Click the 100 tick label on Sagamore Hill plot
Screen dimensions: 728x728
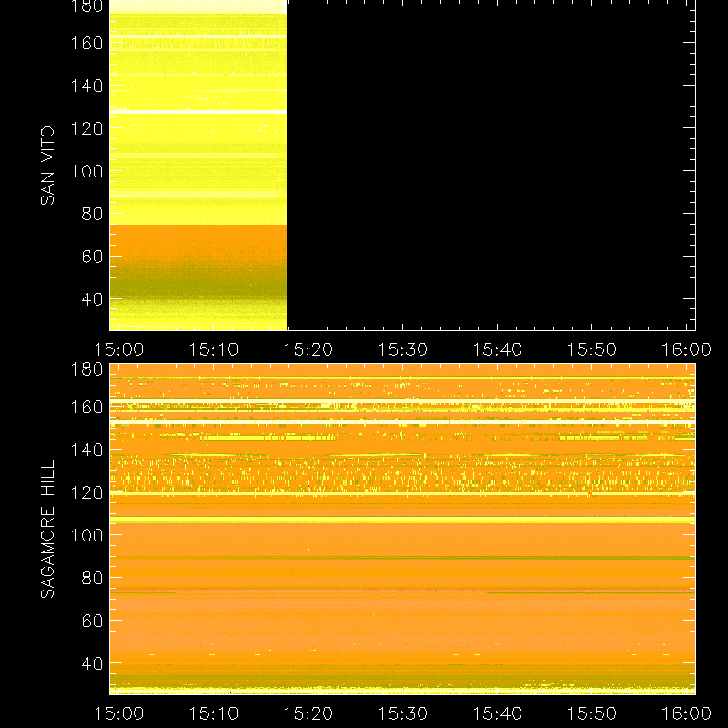pos(86,535)
